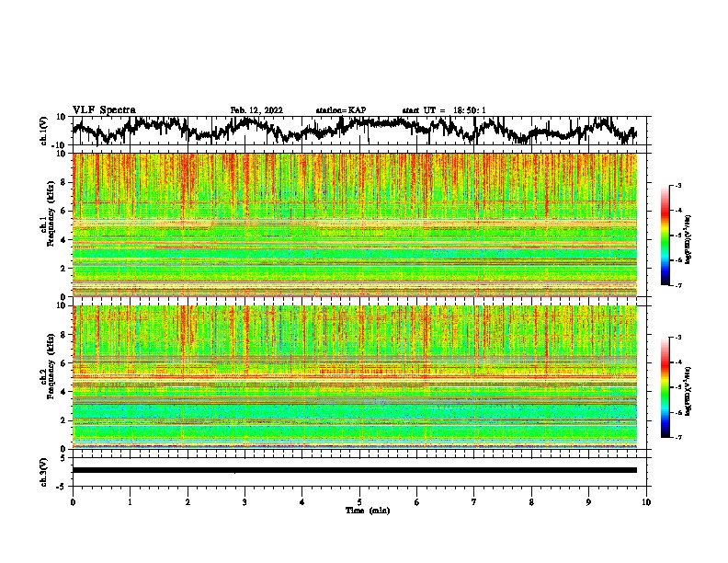The height and width of the screenshot is (563, 728).
Task: Click the '-7' tick on ch.1 colorbar
Action: click(677, 285)
